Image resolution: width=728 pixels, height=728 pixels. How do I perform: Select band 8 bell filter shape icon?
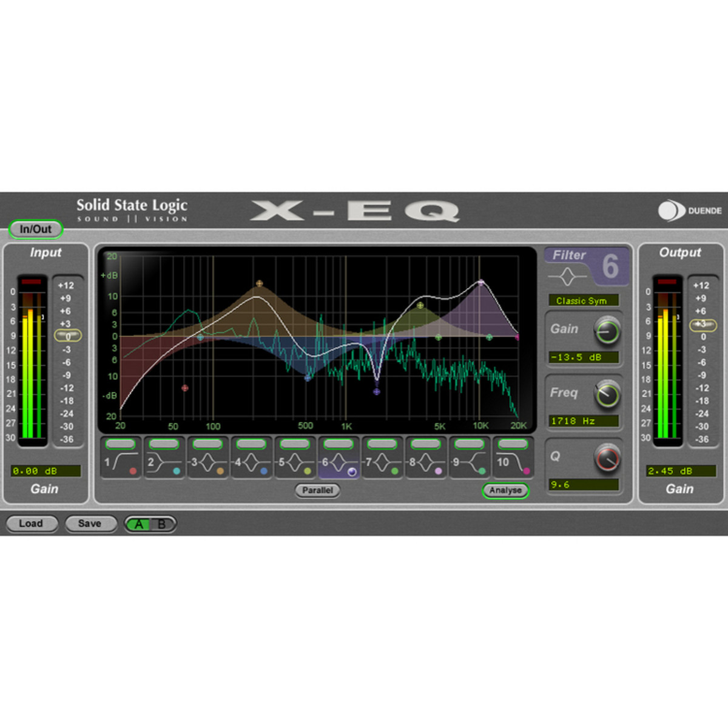pyautogui.click(x=426, y=463)
